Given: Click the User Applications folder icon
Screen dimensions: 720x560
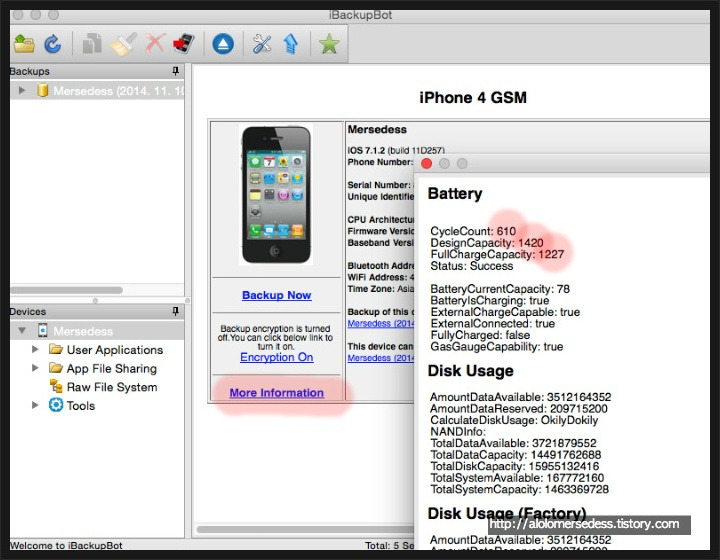Looking at the screenshot, I should click(x=56, y=349).
